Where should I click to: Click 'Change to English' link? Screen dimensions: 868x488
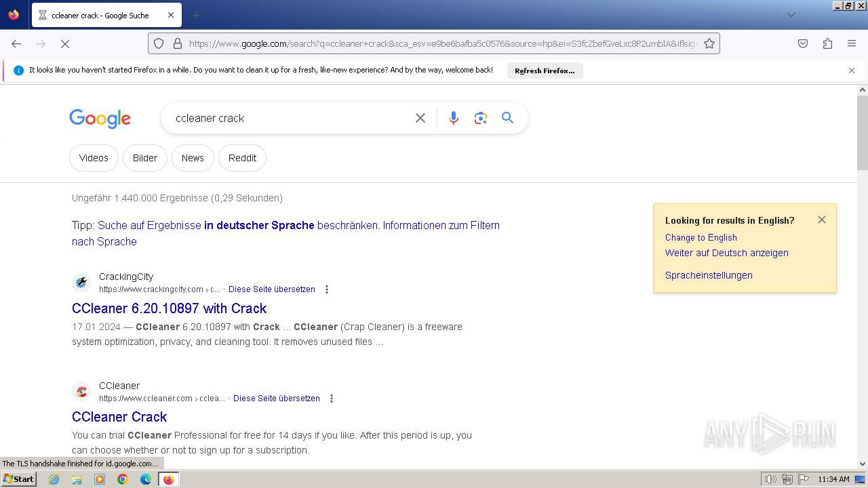(701, 237)
